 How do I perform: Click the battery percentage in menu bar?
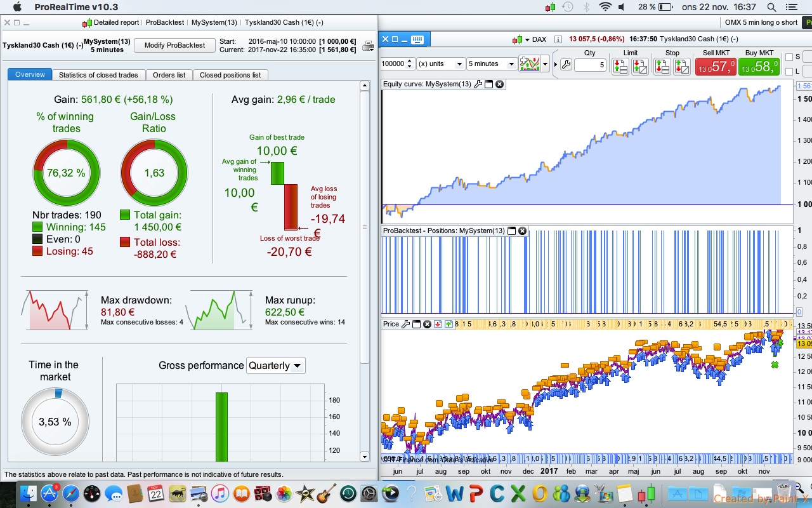[647, 7]
